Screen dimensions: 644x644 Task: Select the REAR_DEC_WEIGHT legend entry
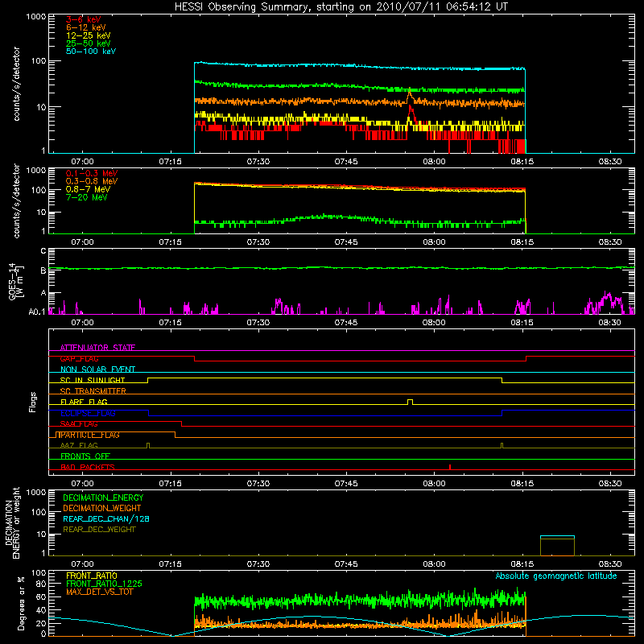click(x=99, y=530)
